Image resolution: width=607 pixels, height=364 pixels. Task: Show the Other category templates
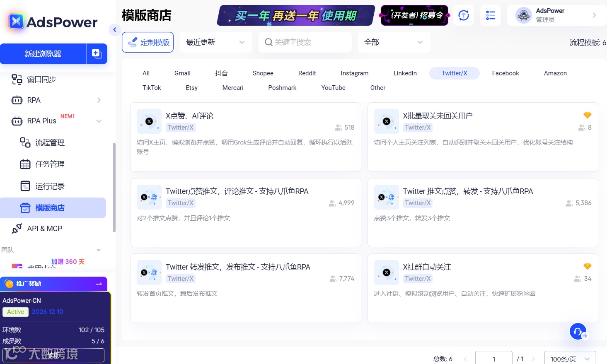tap(378, 88)
